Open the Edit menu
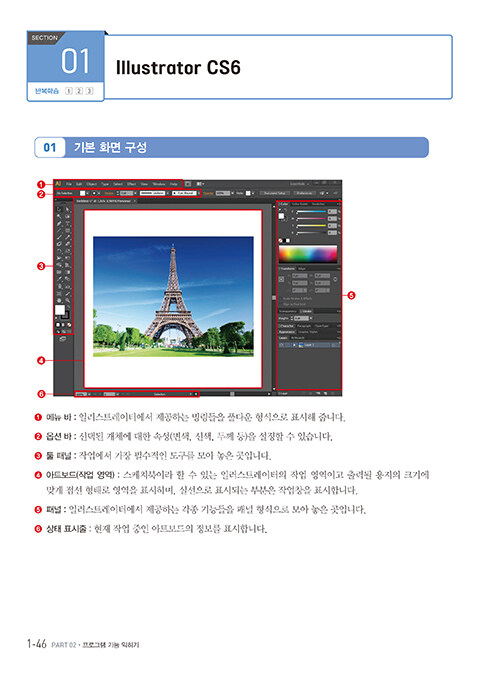This screenshot has height=676, width=500. 79,184
